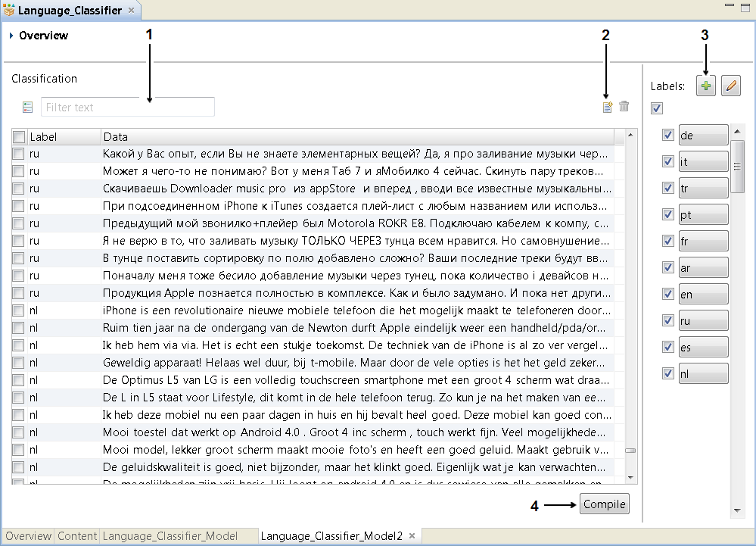This screenshot has height=546, width=756.
Task: Check the row starting 'iPhone is een revolutionaire'
Action: tap(18, 310)
